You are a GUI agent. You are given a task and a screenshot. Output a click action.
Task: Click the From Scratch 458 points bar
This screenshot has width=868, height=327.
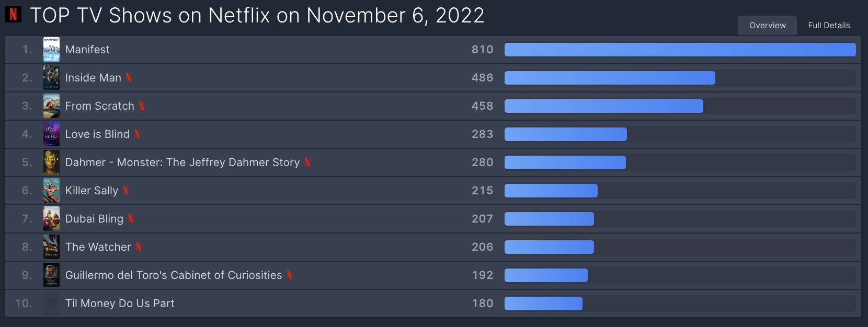(x=604, y=106)
